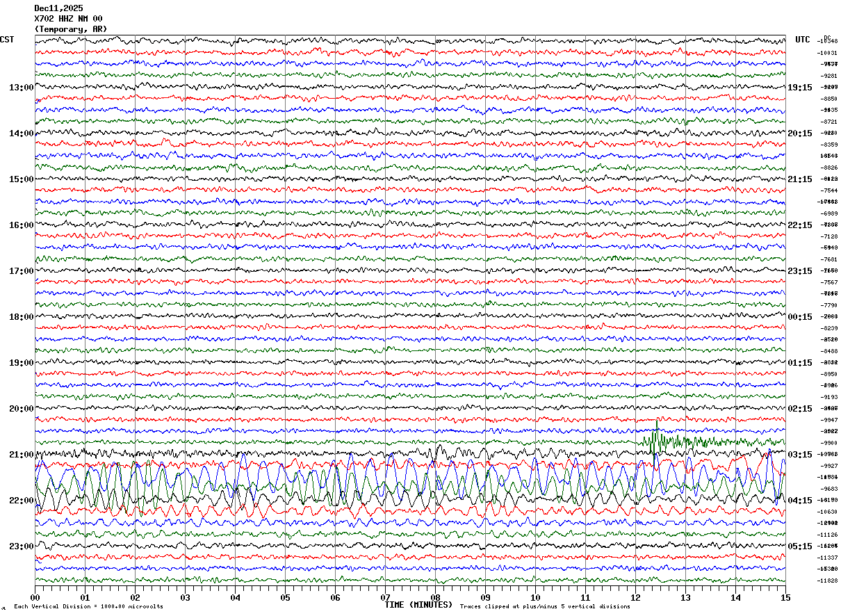Screen dimensions: 841x616
Task: Select the 23:00 CST hour label
Action: coord(21,546)
